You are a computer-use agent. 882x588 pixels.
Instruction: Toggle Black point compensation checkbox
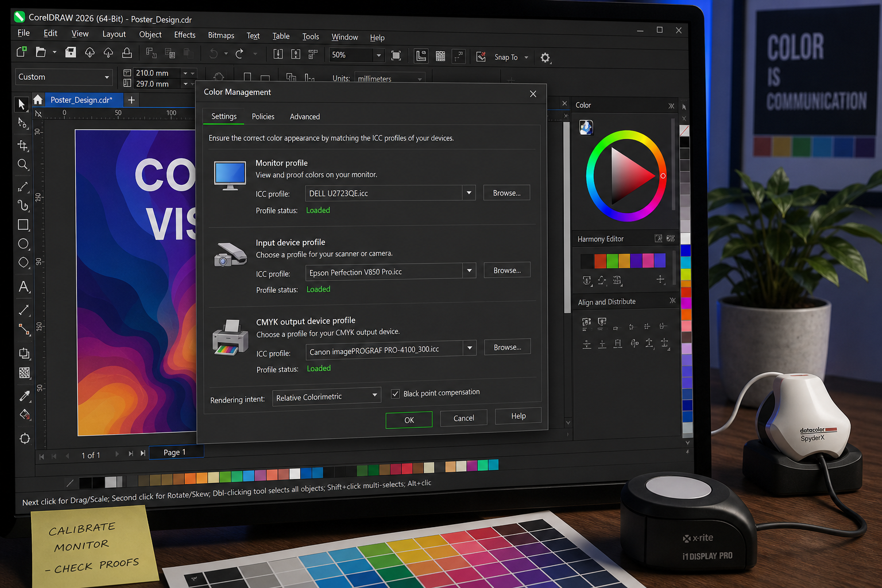395,393
